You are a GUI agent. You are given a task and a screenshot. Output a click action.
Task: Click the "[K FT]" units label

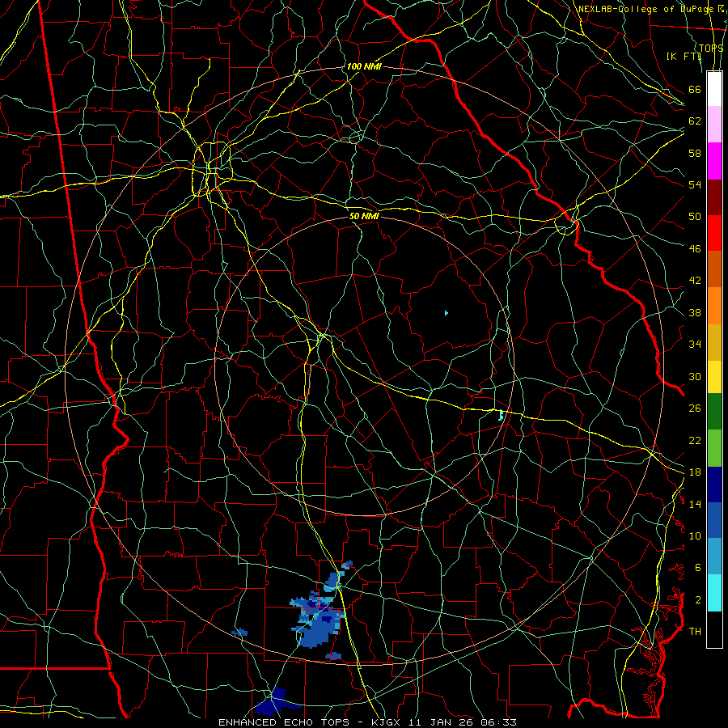pos(684,56)
